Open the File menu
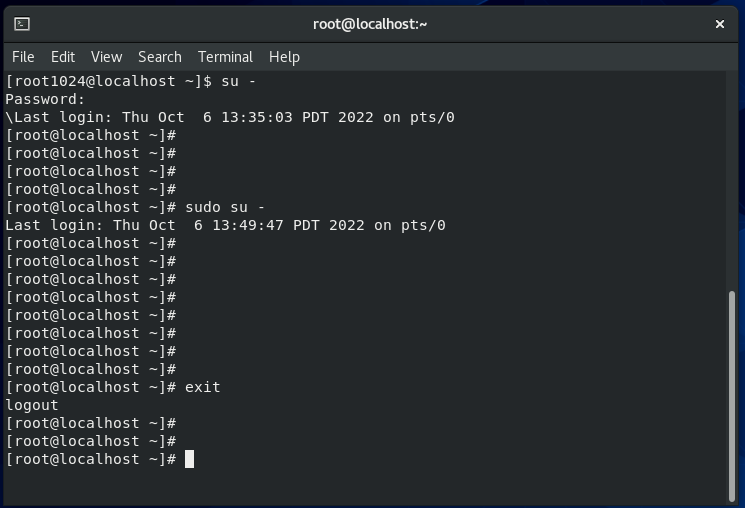This screenshot has height=508, width=745. 23,57
